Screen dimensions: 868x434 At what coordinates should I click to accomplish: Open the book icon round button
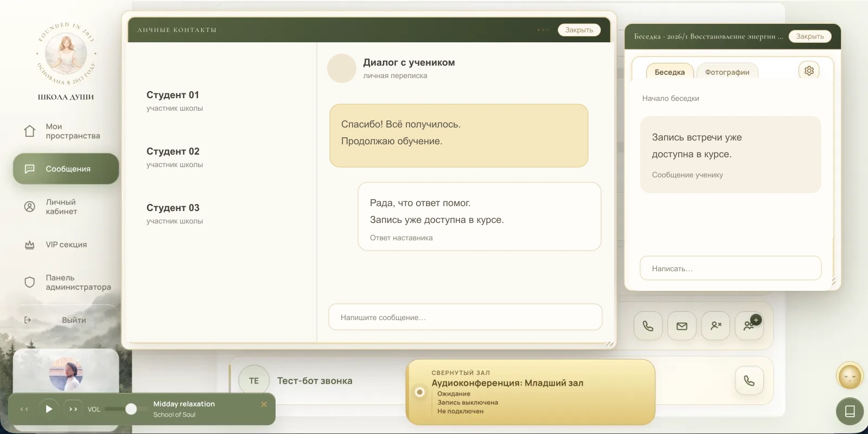coord(850,411)
